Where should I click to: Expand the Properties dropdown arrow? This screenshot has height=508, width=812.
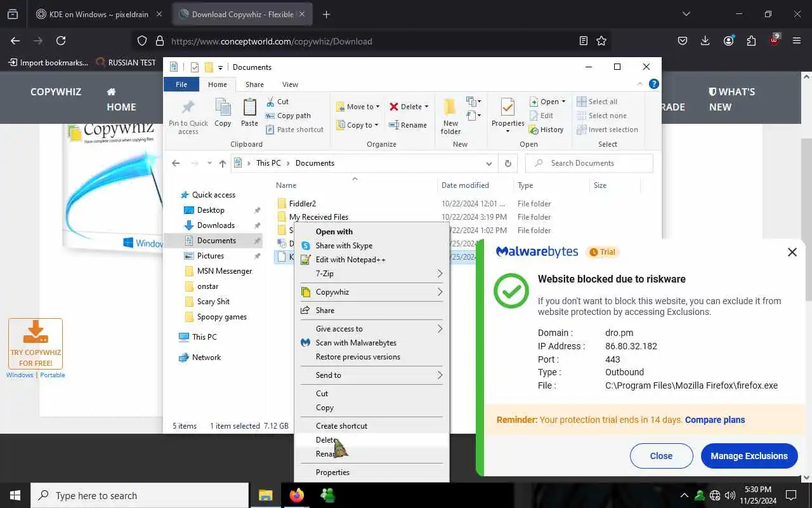pos(507,131)
